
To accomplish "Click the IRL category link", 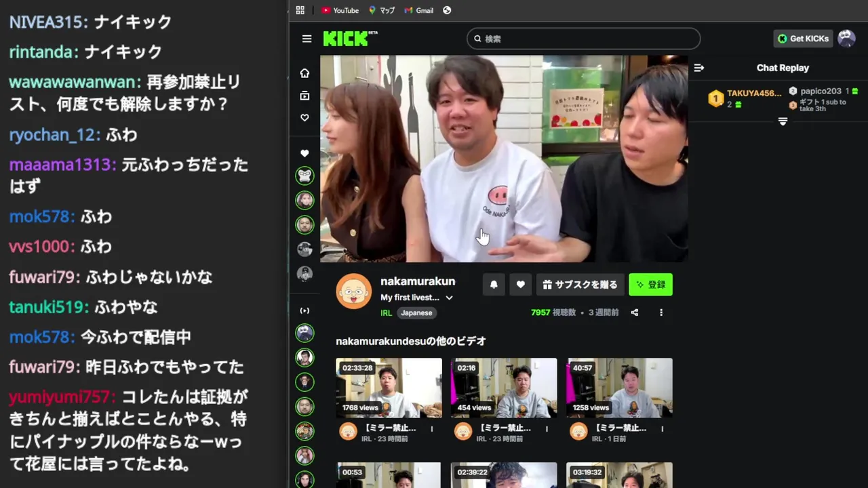I will (386, 313).
